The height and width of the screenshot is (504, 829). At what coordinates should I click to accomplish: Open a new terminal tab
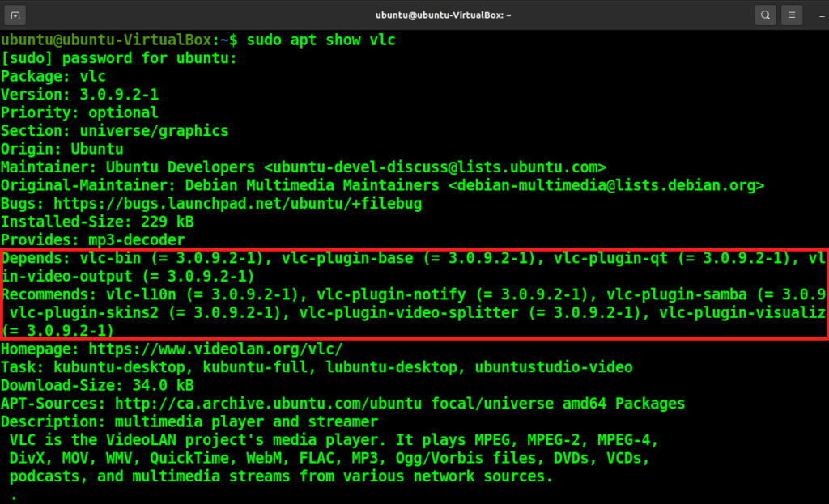tap(13, 14)
